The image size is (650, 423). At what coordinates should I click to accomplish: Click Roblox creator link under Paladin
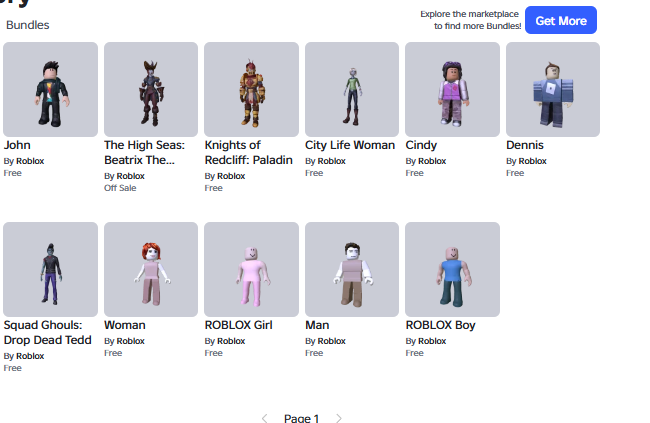click(x=231, y=176)
